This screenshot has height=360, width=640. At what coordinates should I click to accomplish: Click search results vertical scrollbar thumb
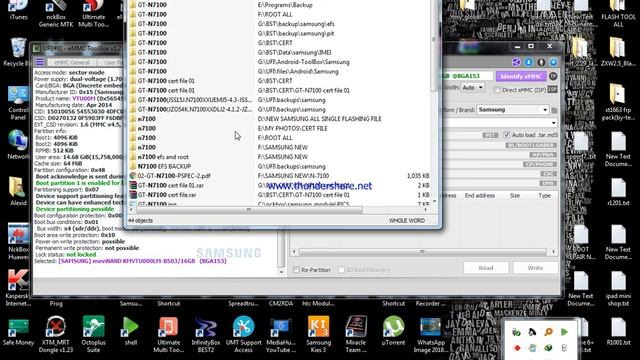(433, 45)
